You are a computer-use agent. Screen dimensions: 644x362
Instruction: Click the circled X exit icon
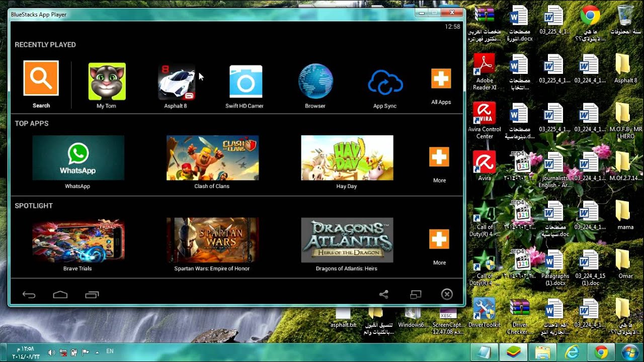tap(447, 295)
